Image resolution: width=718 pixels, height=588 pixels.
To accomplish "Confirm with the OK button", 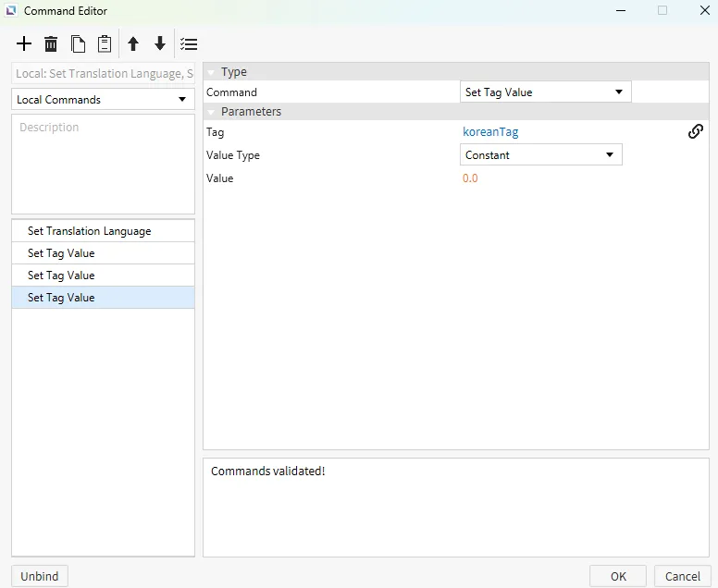I will click(618, 576).
